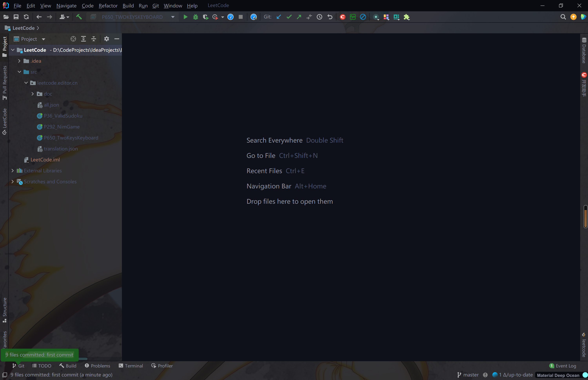
Task: Open the TODO tool tab
Action: point(42,366)
